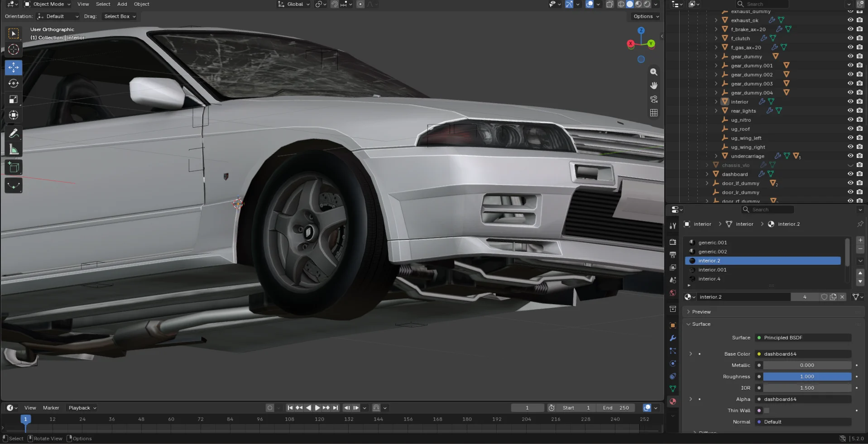Image resolution: width=868 pixels, height=444 pixels.
Task: Expand the undercarriage tree item
Action: [716, 156]
